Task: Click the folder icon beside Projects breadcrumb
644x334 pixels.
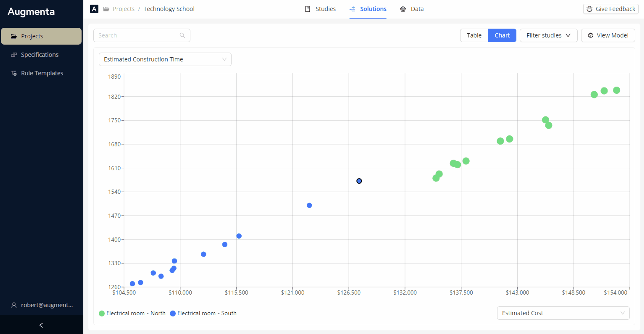Action: tap(106, 9)
